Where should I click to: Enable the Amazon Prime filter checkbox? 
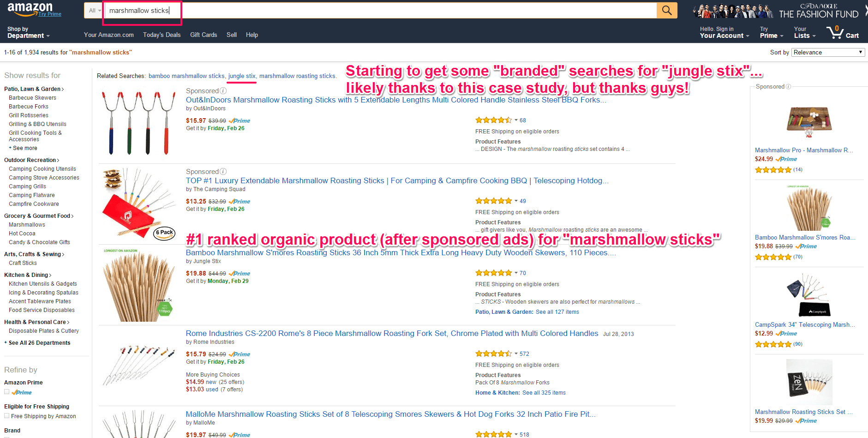(7, 392)
